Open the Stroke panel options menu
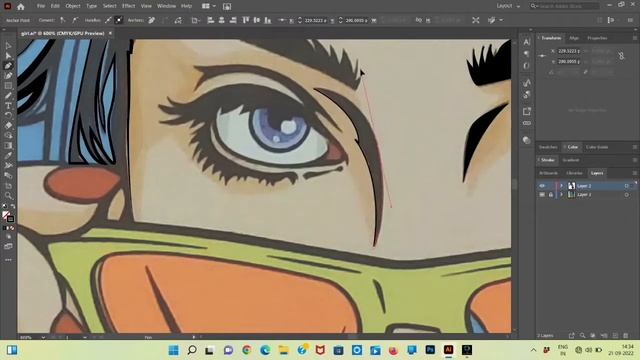Viewport: 640px width, 360px height. click(x=635, y=160)
